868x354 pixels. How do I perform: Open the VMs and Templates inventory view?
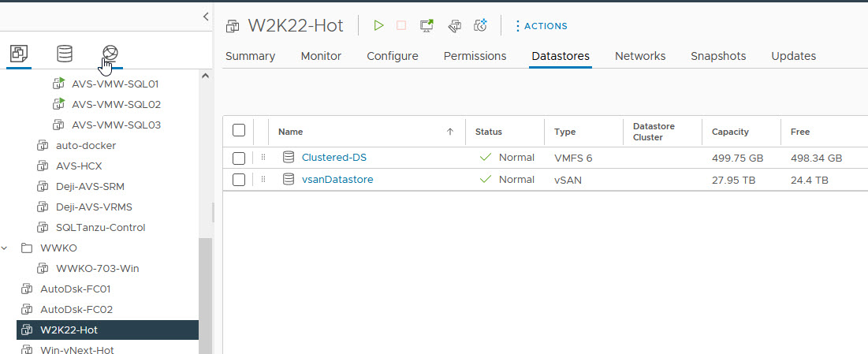point(18,54)
